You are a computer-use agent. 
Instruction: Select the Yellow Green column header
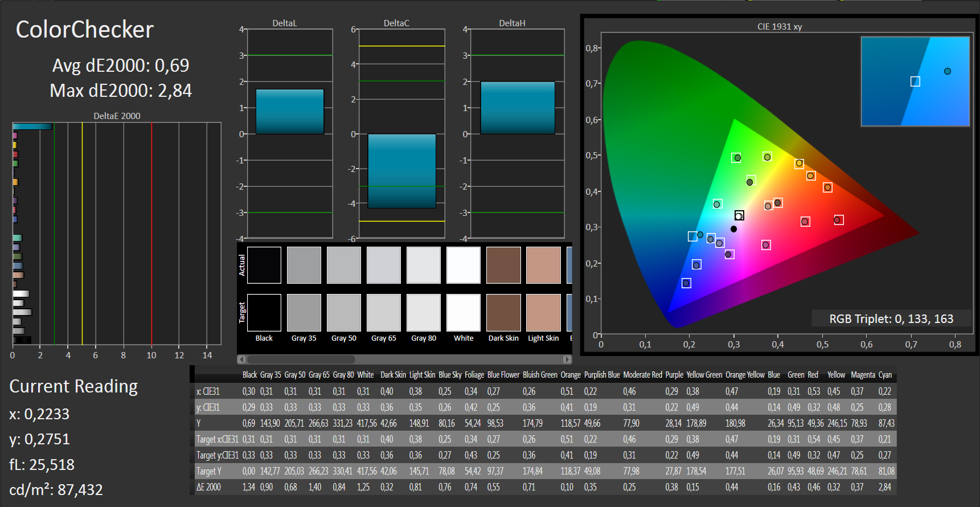(704, 375)
